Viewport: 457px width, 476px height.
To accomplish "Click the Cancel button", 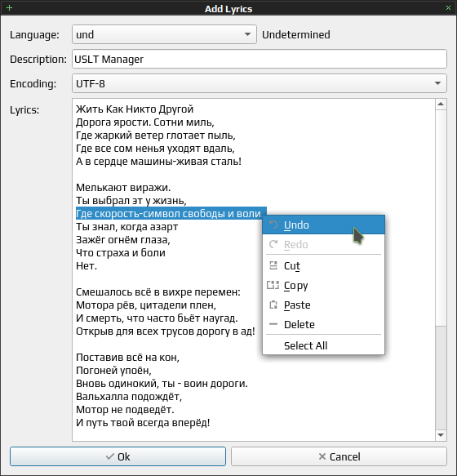I will 339,456.
